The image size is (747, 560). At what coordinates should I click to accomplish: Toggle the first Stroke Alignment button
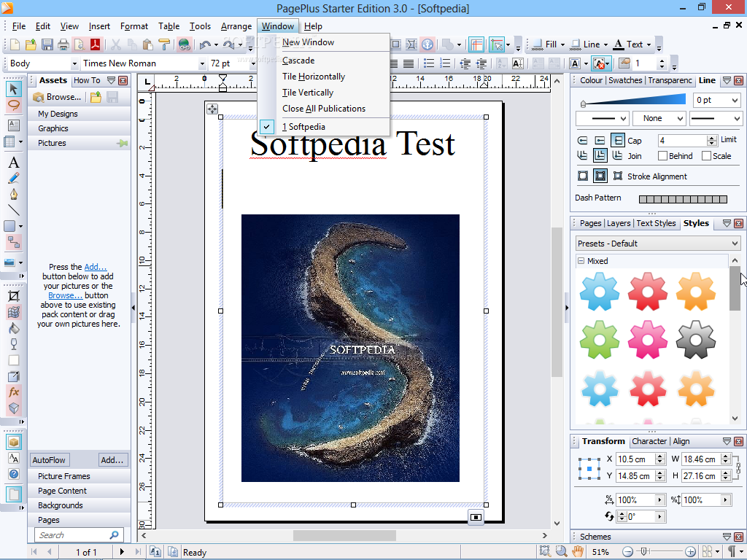[583, 176]
